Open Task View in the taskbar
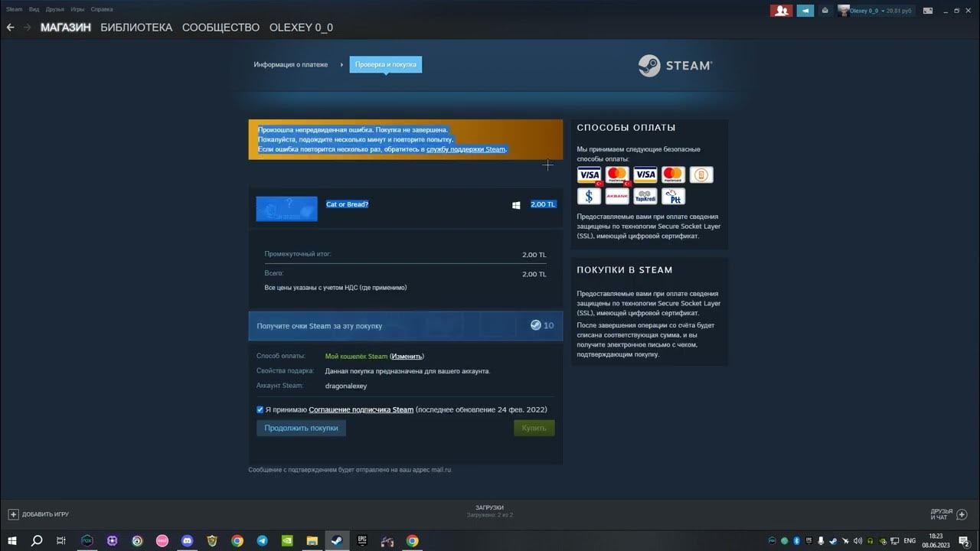The image size is (980, 551). click(61, 541)
